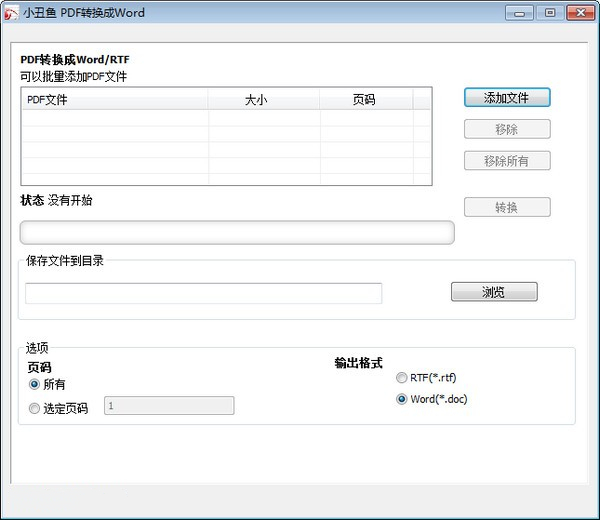Maximize the PDF转换成Word window
The image size is (600, 520).
point(547,13)
